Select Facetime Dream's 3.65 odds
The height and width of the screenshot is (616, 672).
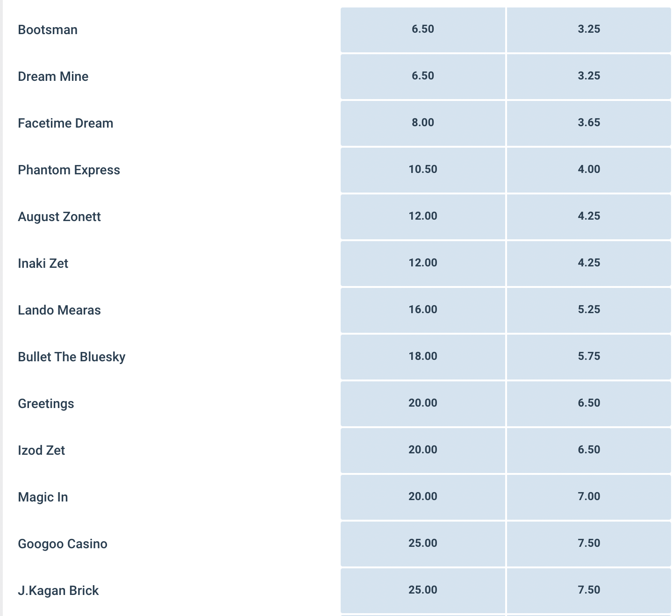pos(588,122)
